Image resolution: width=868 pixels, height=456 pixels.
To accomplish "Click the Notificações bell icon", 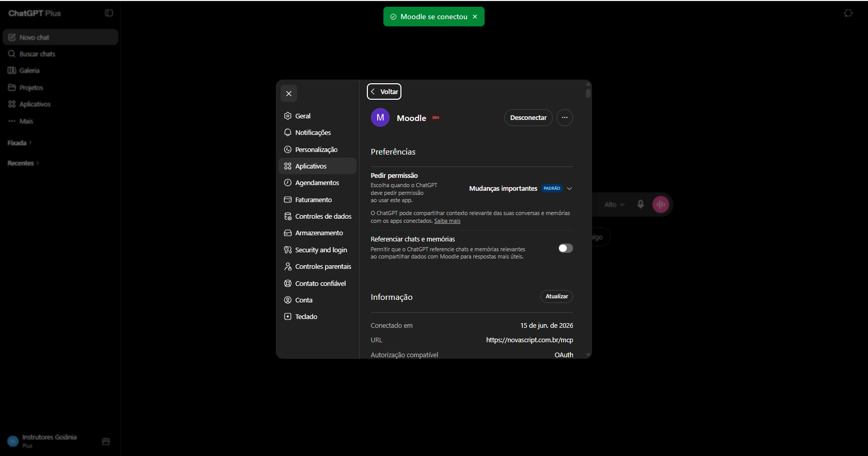I will point(288,132).
